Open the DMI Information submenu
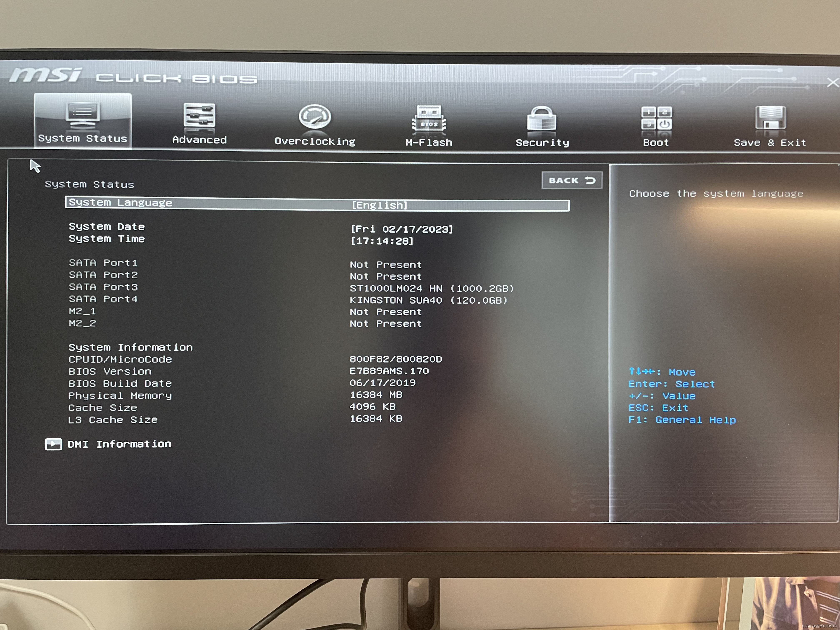 [x=119, y=444]
